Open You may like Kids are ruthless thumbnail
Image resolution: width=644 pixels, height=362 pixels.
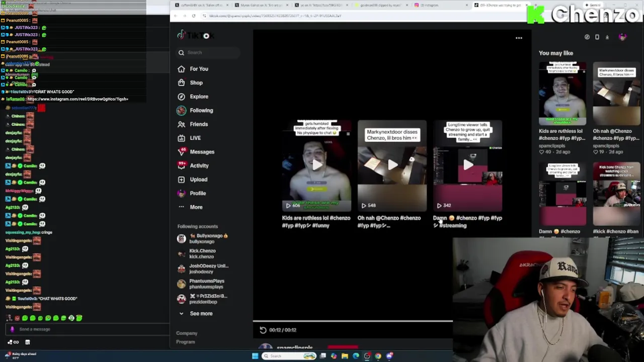click(x=562, y=94)
